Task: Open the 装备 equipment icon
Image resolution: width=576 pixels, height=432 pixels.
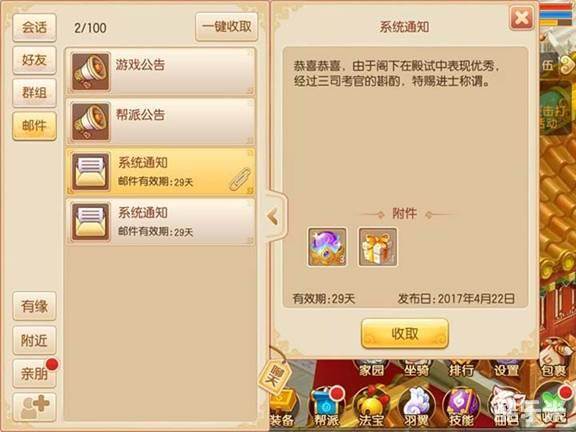Action: point(282,408)
